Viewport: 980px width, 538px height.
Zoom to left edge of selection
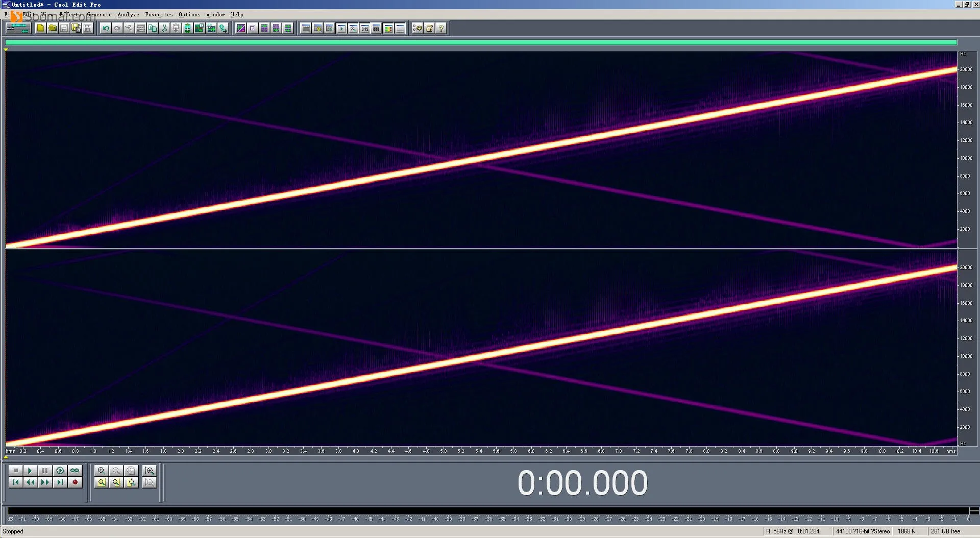pyautogui.click(x=116, y=482)
